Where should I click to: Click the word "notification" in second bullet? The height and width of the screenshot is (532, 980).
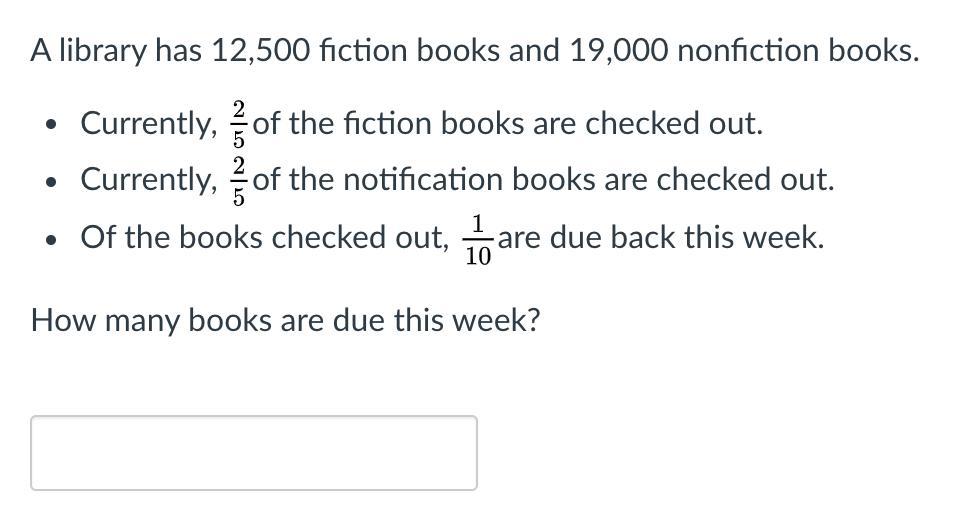(423, 179)
